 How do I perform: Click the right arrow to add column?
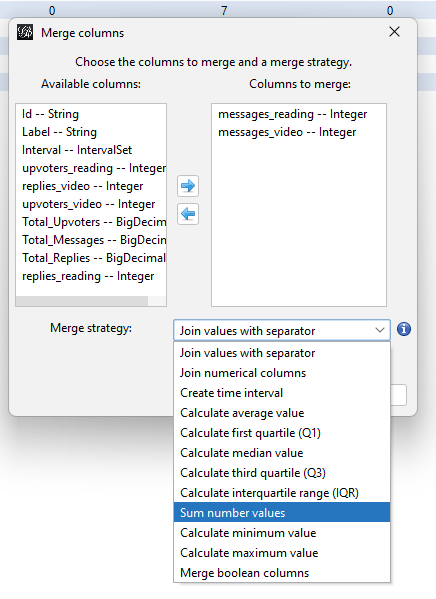pos(188,186)
